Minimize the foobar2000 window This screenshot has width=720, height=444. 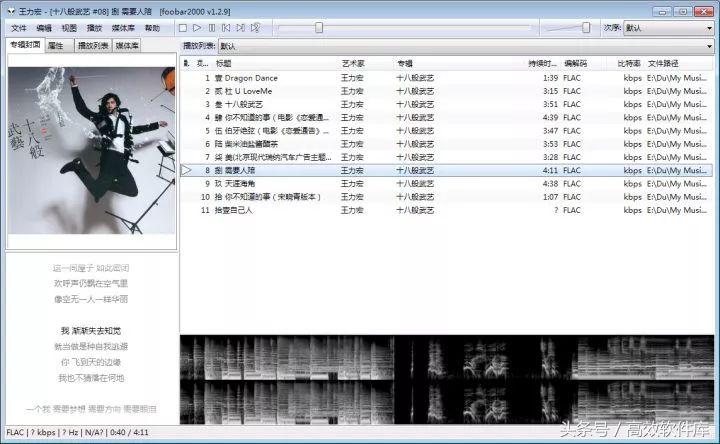(662, 11)
